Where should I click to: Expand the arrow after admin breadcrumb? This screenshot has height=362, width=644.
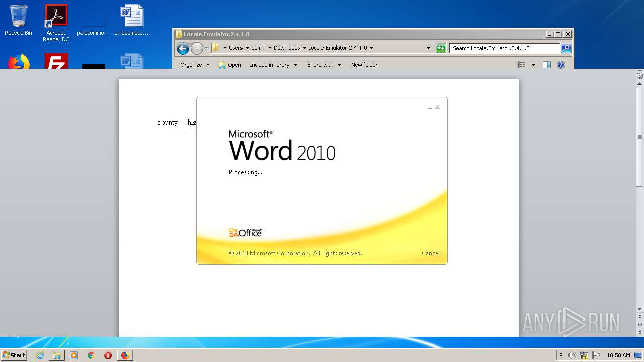(270, 48)
